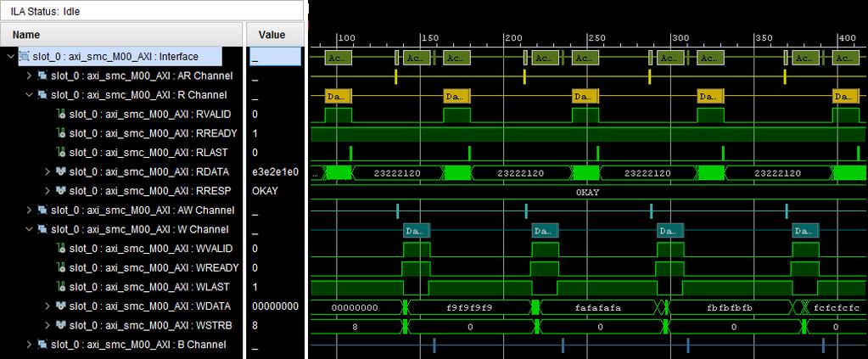Click the 100 mark on time ruler
This screenshot has width=868, height=359.
pos(346,38)
